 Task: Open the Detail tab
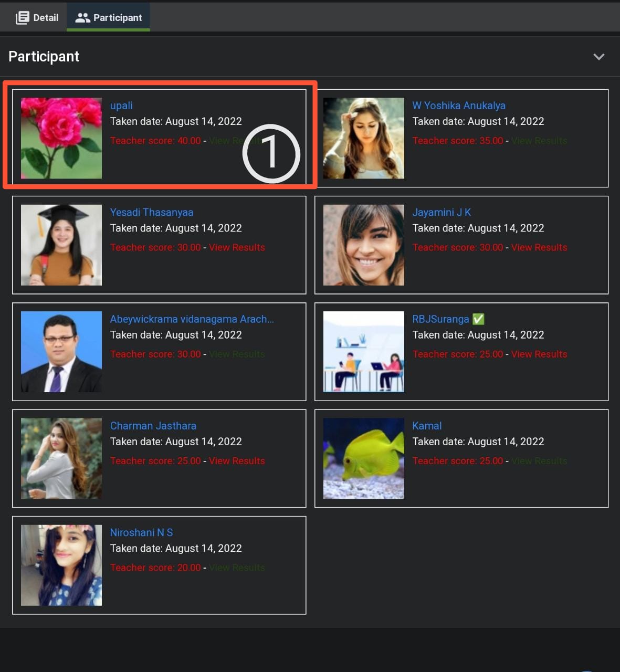pyautogui.click(x=37, y=17)
